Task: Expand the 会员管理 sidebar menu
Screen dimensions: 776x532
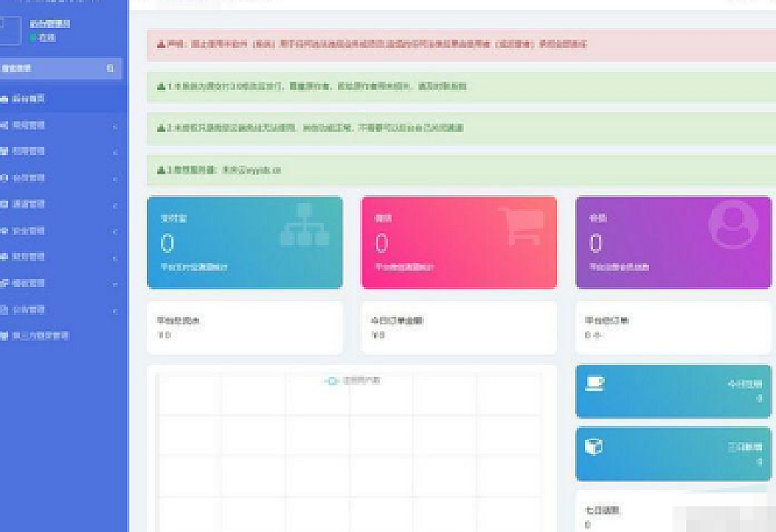Action: tap(61, 178)
